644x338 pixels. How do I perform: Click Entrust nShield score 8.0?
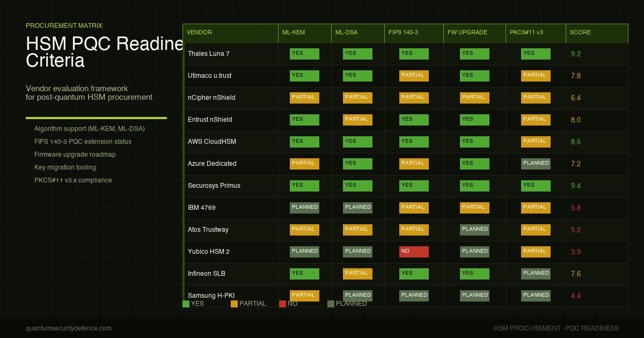point(576,120)
